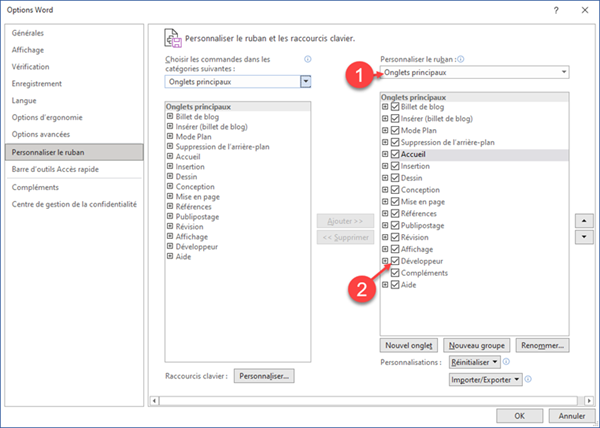Click the Ajouter >> button
The width and height of the screenshot is (600, 428).
[345, 221]
